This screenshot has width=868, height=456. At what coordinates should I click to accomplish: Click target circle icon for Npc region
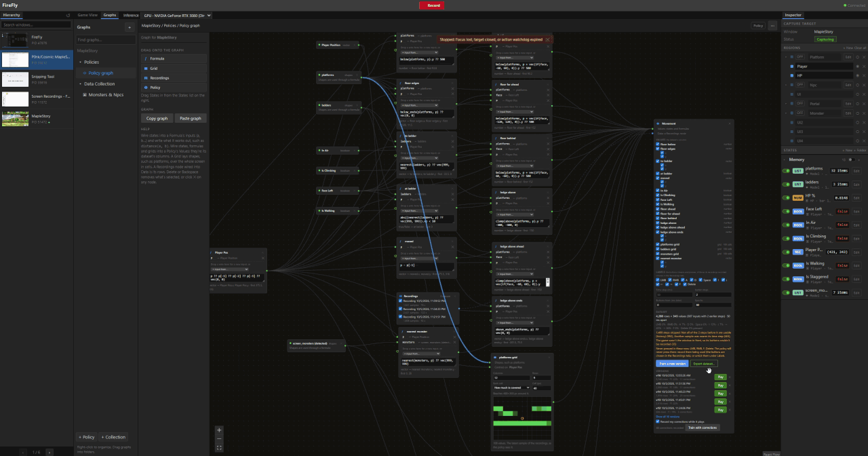(x=857, y=85)
